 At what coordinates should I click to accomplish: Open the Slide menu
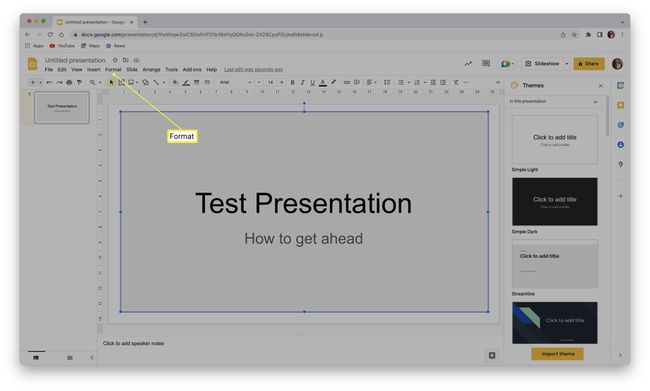click(132, 70)
